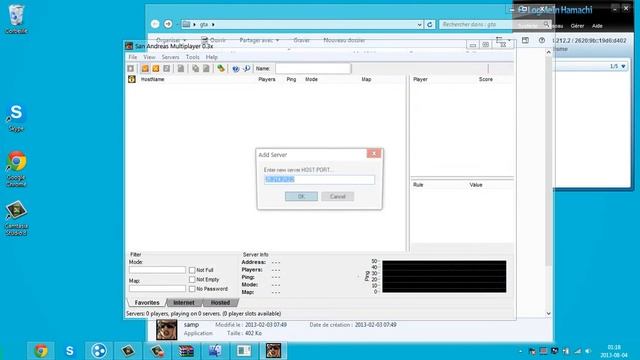The width and height of the screenshot is (640, 360).
Task: Click the grey document Master List icon
Action: coord(180,69)
